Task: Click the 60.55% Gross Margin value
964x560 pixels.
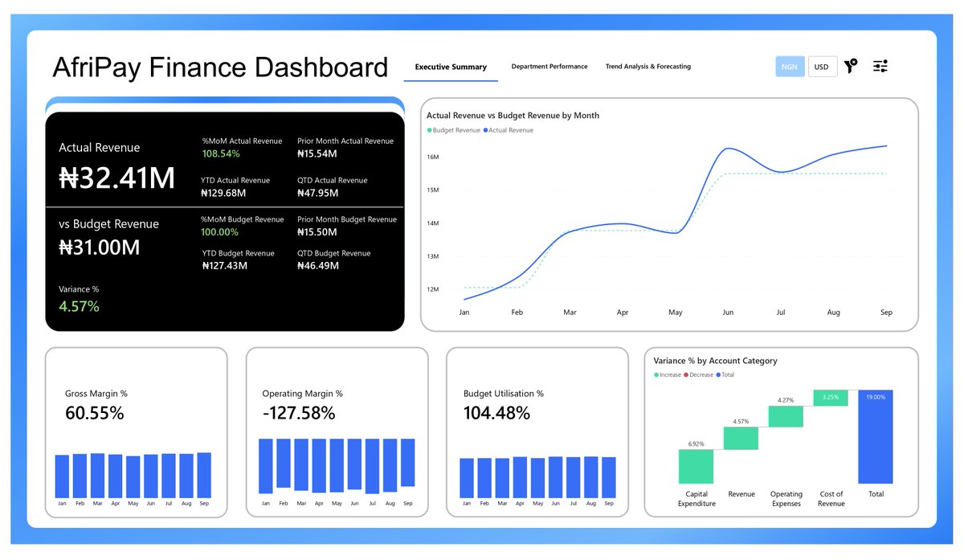Action: point(95,414)
